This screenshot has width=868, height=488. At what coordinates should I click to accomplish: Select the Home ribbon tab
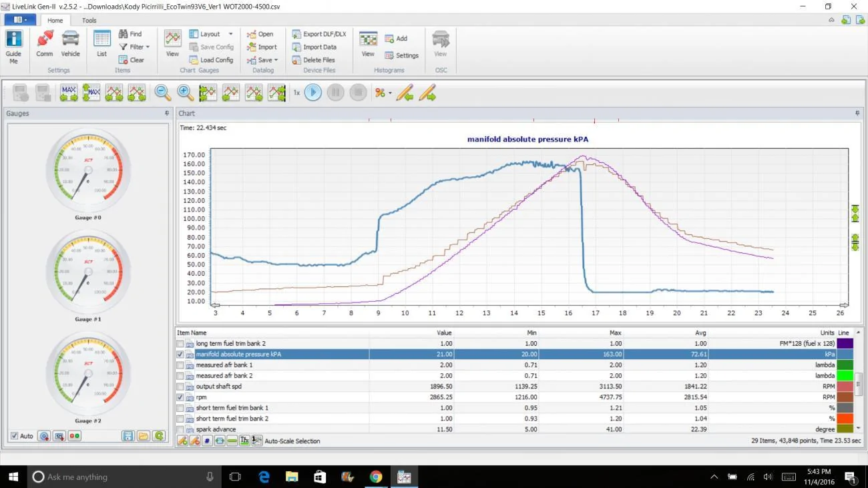(55, 21)
